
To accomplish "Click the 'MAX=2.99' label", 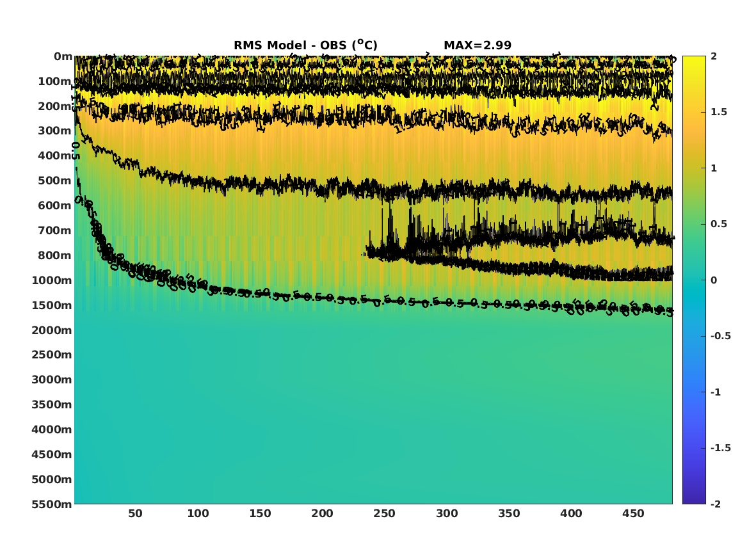I will (478, 45).
